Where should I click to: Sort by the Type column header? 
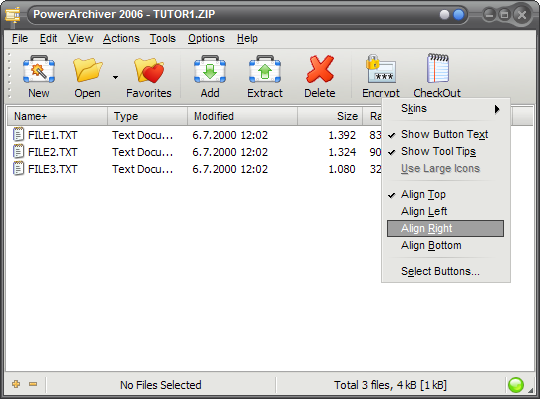147,116
